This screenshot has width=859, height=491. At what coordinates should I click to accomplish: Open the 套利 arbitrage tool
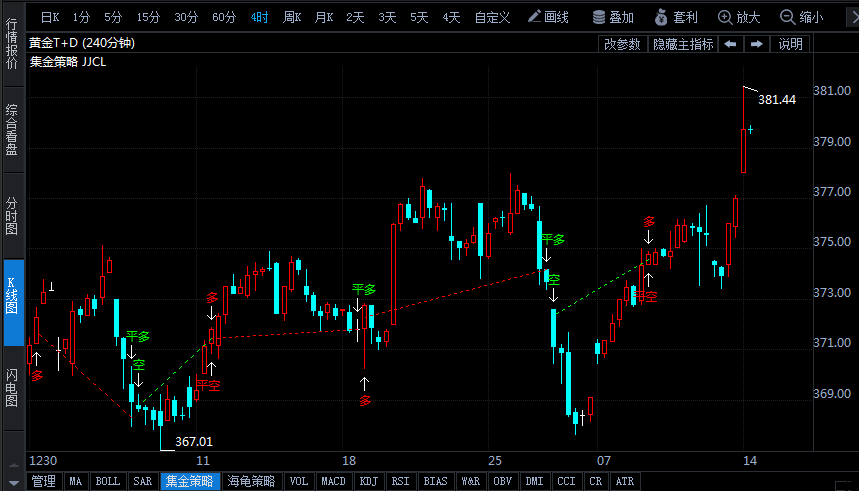point(676,17)
